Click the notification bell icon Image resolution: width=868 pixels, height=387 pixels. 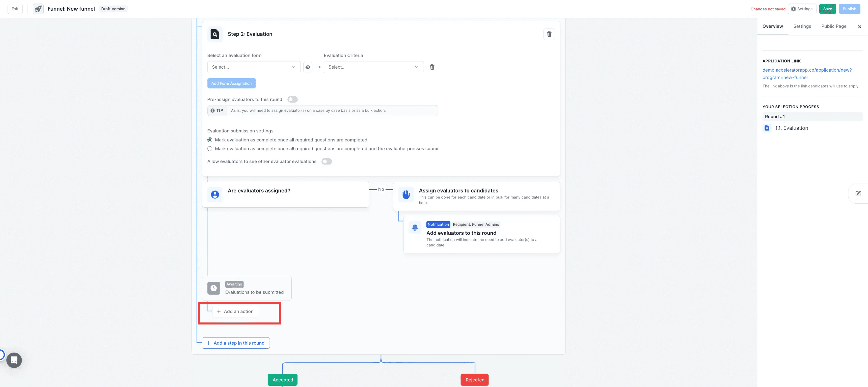point(415,227)
